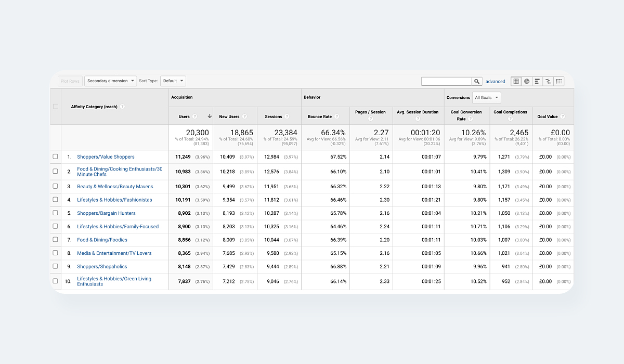The width and height of the screenshot is (624, 364).
Task: Sort by Goal Value column header
Action: (548, 116)
